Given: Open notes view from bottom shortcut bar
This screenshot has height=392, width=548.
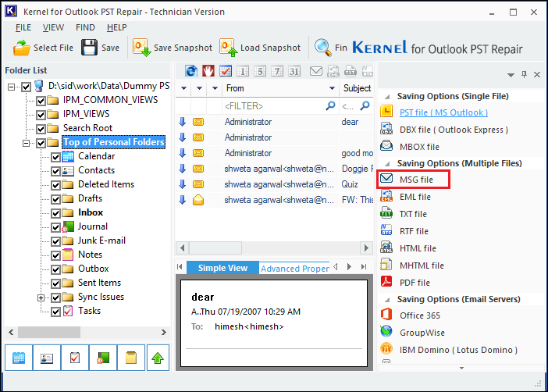Looking at the screenshot, I should tap(131, 358).
